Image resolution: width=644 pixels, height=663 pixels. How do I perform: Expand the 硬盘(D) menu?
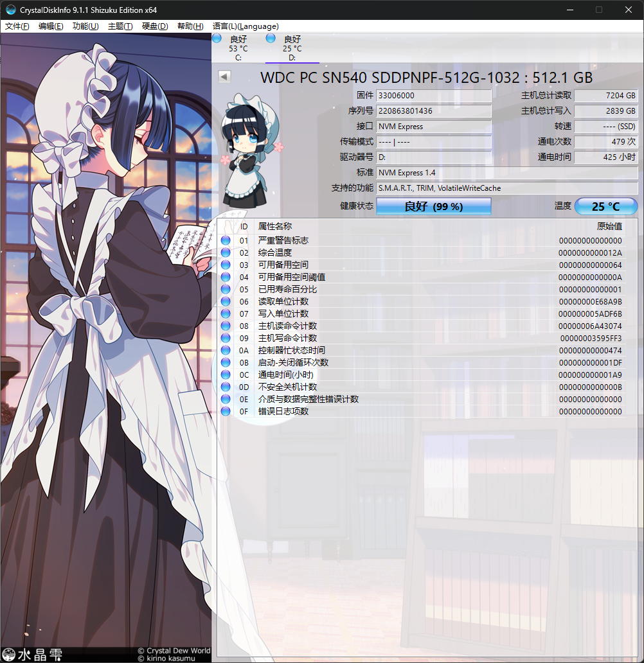pyautogui.click(x=155, y=26)
